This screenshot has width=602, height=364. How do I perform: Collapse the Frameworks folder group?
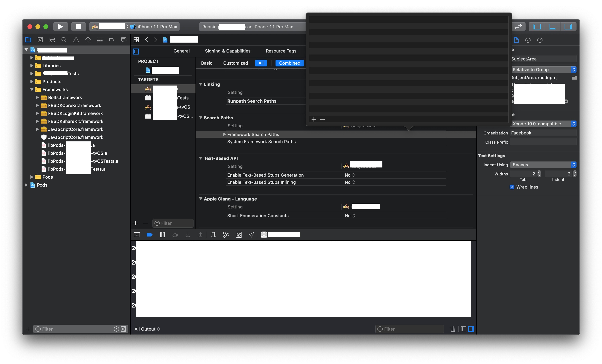[x=32, y=90]
